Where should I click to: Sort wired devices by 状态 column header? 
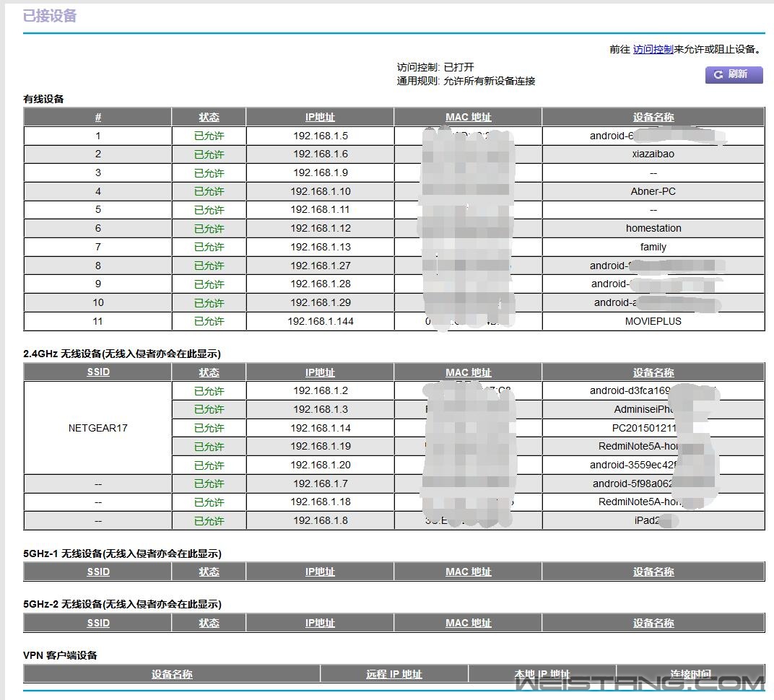(209, 118)
